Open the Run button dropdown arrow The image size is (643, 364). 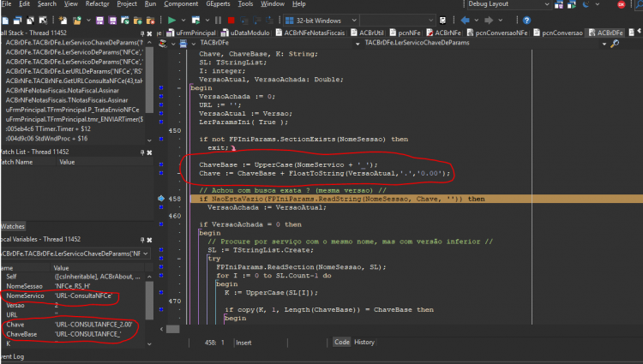point(183,20)
